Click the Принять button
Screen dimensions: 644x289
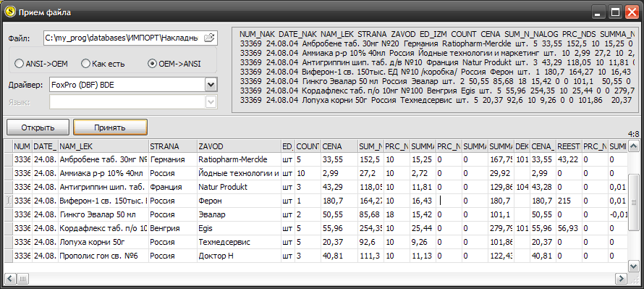(x=110, y=127)
